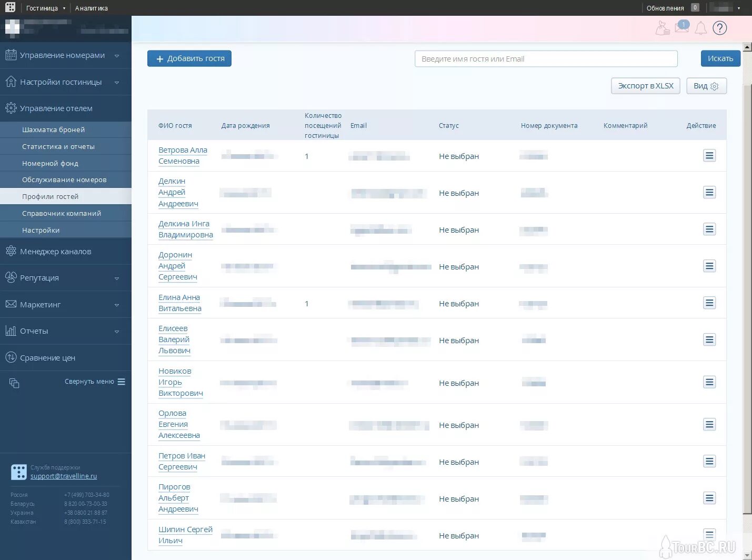Select Статистика и отчеты in sidebar
Viewport: 752px width, 560px height.
click(x=65, y=146)
